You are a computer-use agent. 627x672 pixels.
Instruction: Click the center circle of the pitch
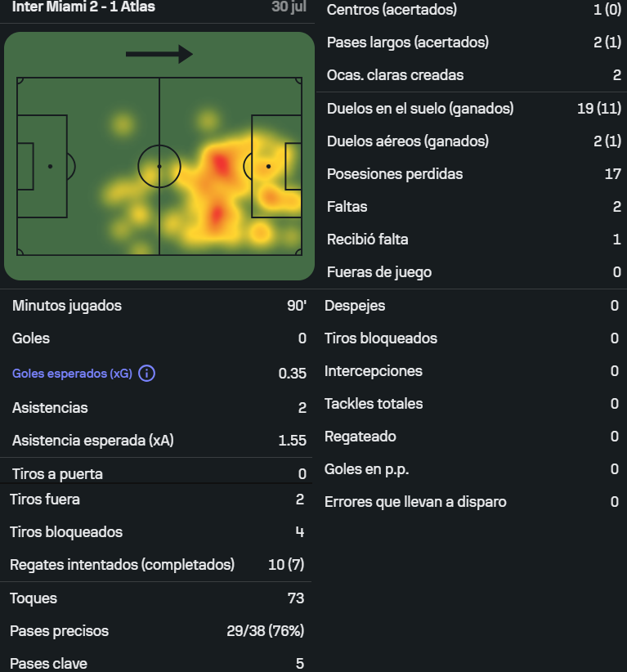159,166
